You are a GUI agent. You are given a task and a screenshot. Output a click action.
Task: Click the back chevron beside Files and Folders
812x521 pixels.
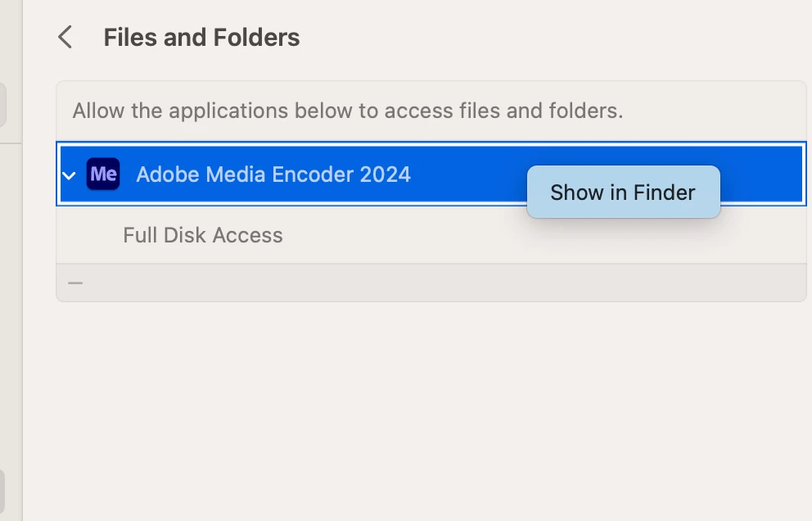65,38
